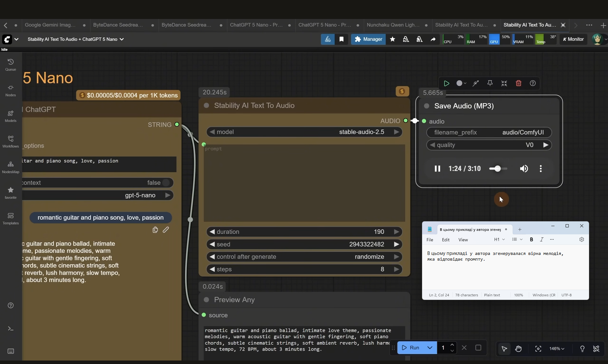Click the filename_prefix input field
This screenshot has height=364, width=608.
pos(489,133)
